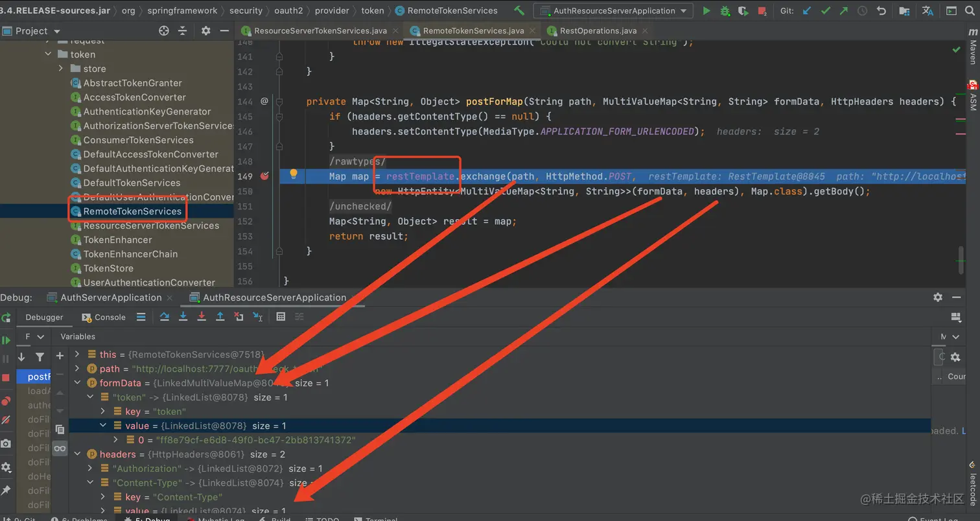Click the red Stop icon in top toolbar
Viewport: 980px width, 521px height.
(762, 11)
